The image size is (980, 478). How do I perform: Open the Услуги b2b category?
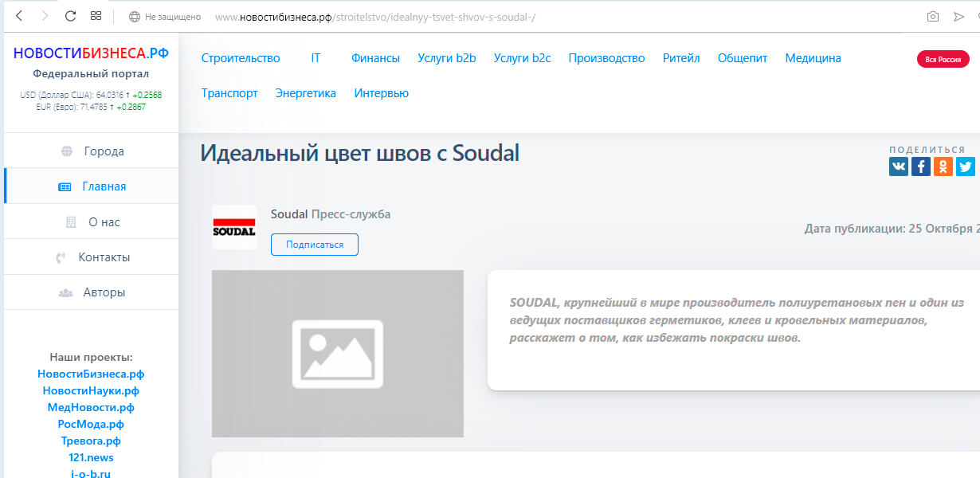[447, 58]
